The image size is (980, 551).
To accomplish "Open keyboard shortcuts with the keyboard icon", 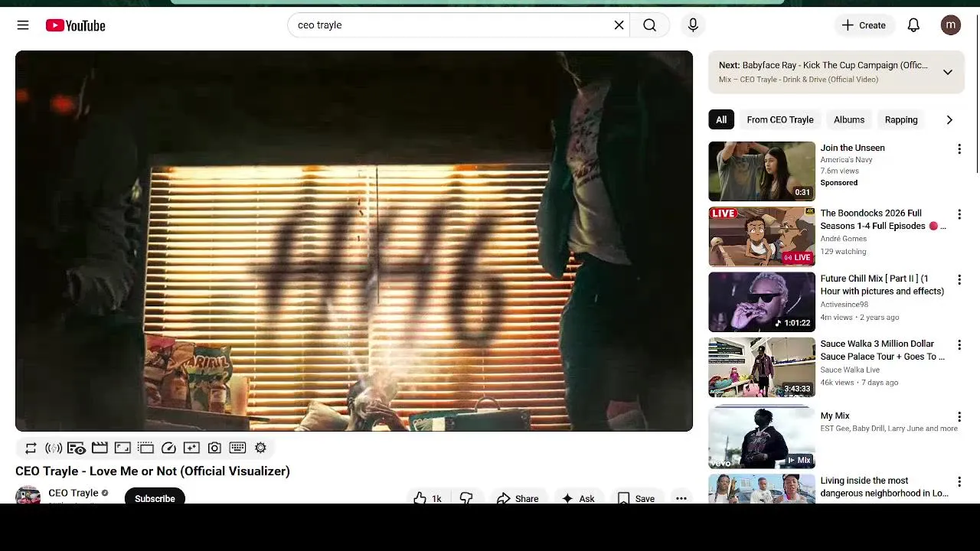I will coord(237,448).
